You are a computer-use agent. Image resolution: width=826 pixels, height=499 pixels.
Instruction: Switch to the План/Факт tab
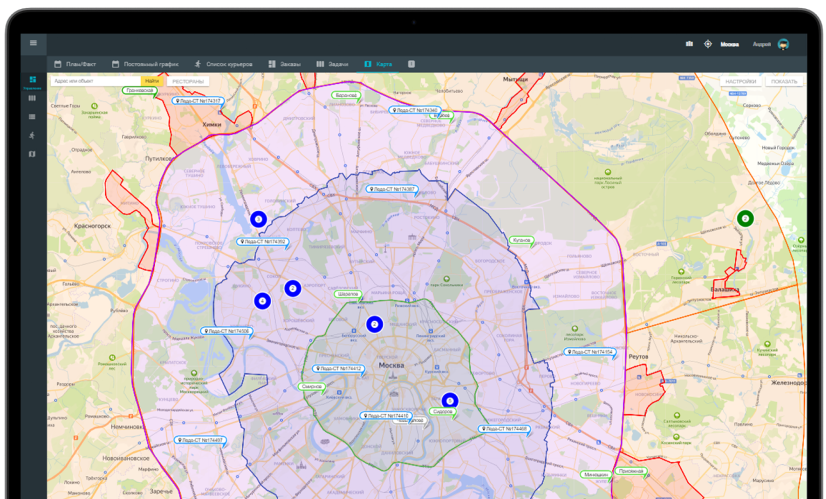[75, 64]
